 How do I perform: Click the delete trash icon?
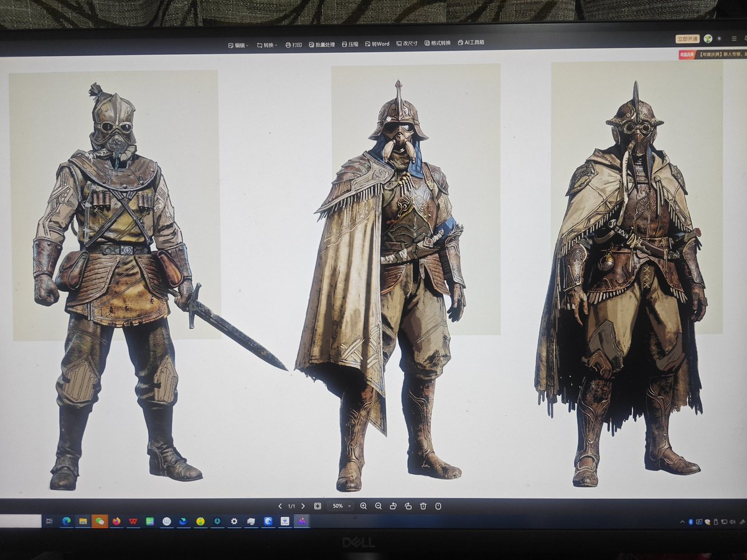(x=423, y=506)
